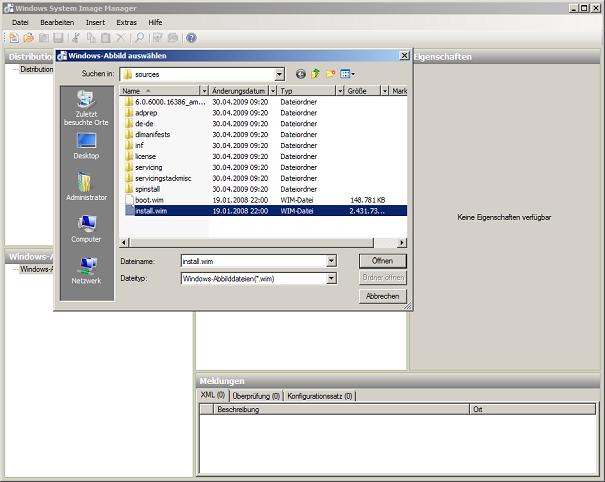This screenshot has height=482, width=605.
Task: Select the dlmanifests folder
Action: coord(148,134)
